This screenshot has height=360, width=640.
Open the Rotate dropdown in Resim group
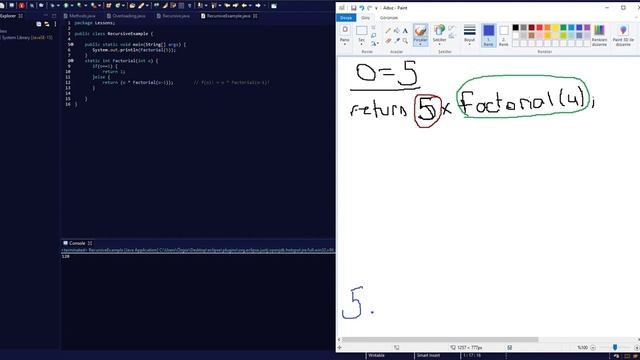(x=375, y=43)
